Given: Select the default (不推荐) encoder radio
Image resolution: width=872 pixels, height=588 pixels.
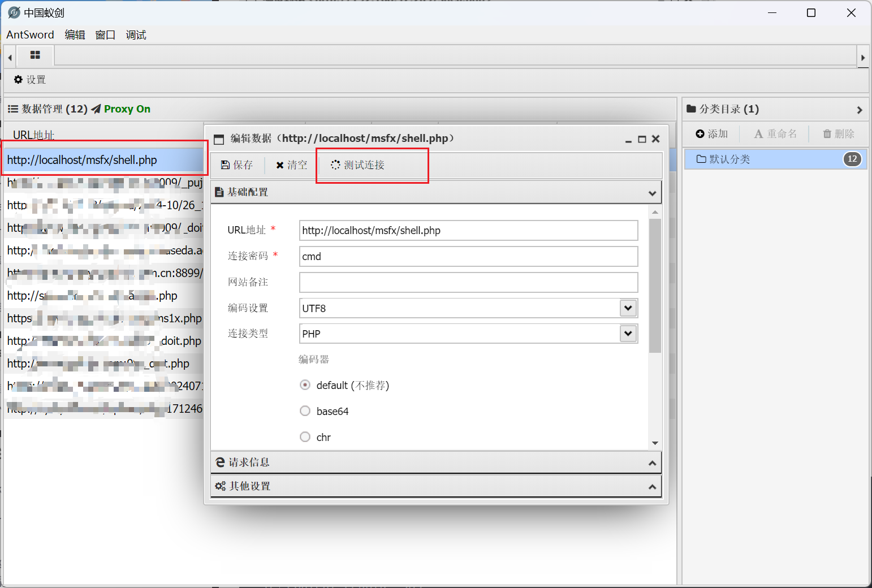Looking at the screenshot, I should pyautogui.click(x=305, y=385).
